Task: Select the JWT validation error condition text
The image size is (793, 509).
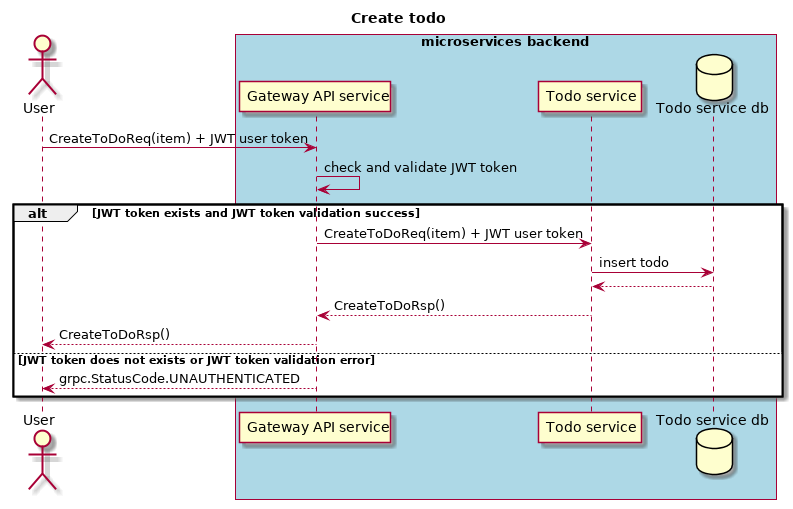Action: (196, 359)
